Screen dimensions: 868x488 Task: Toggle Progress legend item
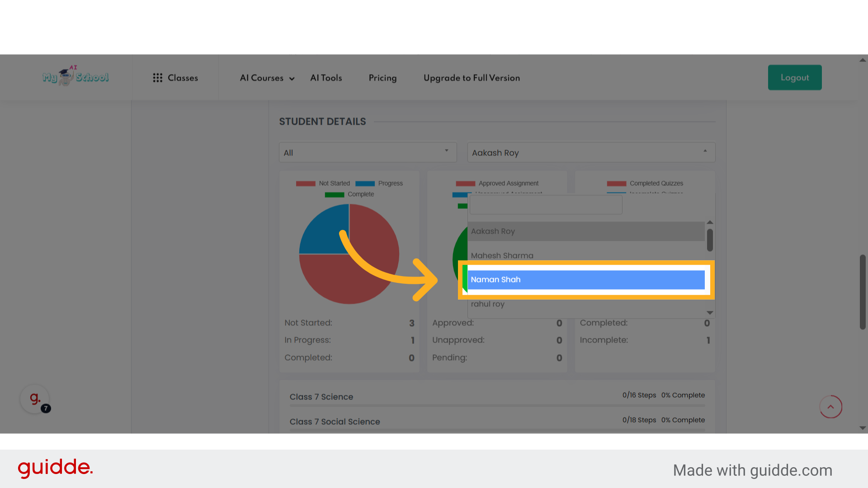click(379, 183)
